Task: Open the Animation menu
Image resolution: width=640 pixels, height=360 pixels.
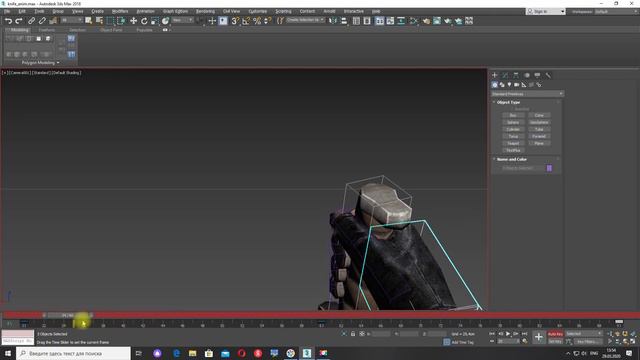Action: pyautogui.click(x=145, y=11)
